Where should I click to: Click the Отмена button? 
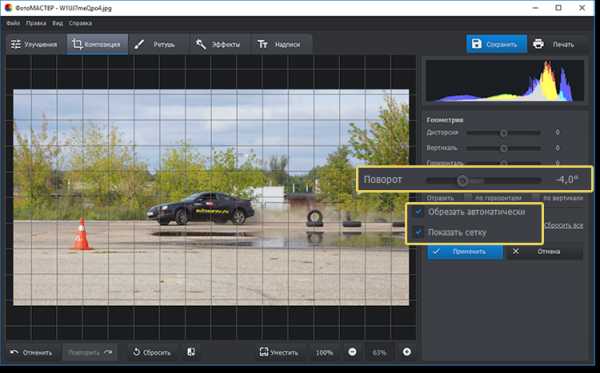click(x=545, y=252)
